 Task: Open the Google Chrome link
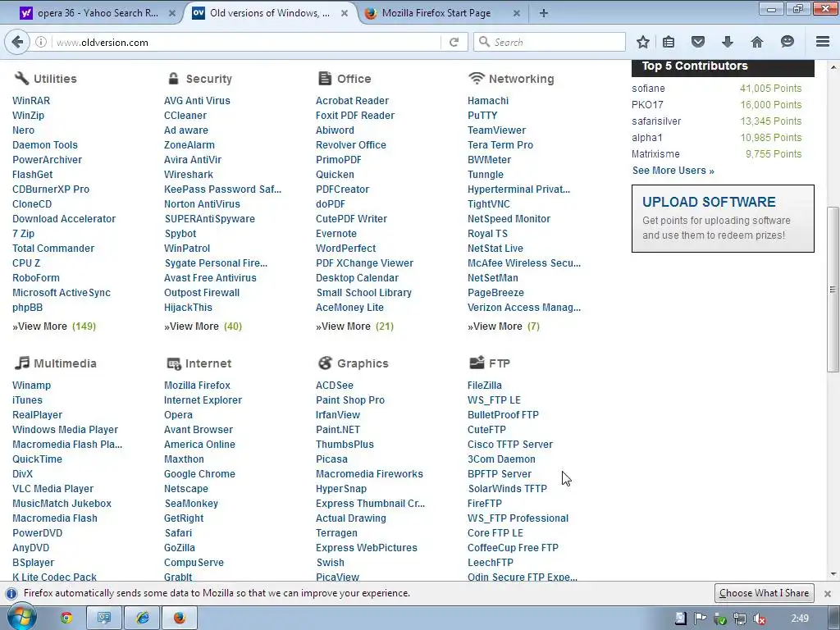pyautogui.click(x=199, y=473)
